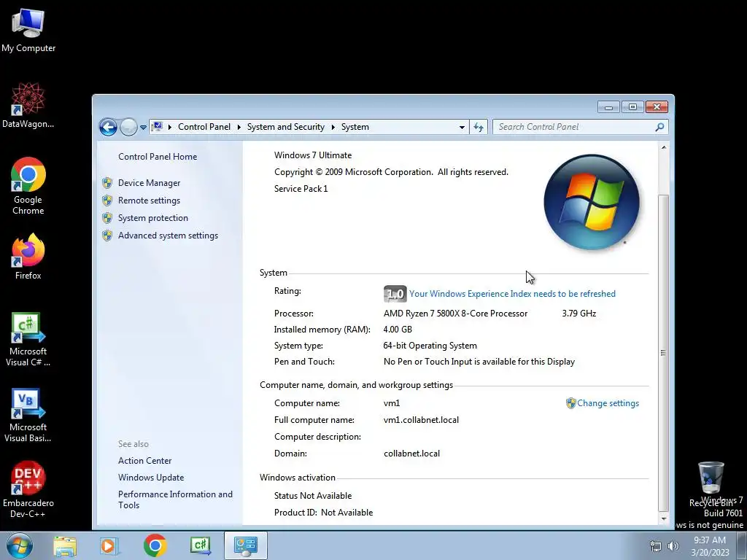Expand the arrow before Control Panel breadcrumb

click(170, 127)
